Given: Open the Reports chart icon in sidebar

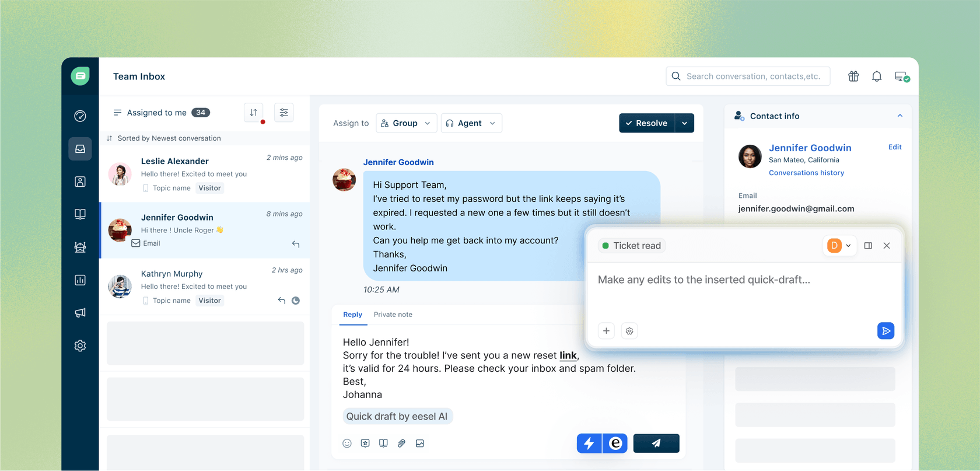Looking at the screenshot, I should point(80,280).
